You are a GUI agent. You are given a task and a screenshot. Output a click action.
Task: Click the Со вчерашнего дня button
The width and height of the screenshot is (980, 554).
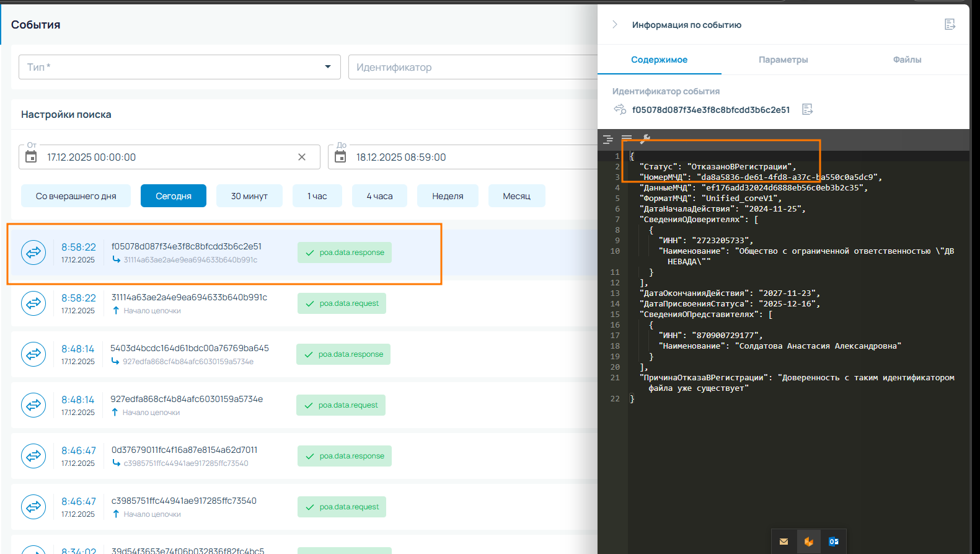(x=76, y=196)
